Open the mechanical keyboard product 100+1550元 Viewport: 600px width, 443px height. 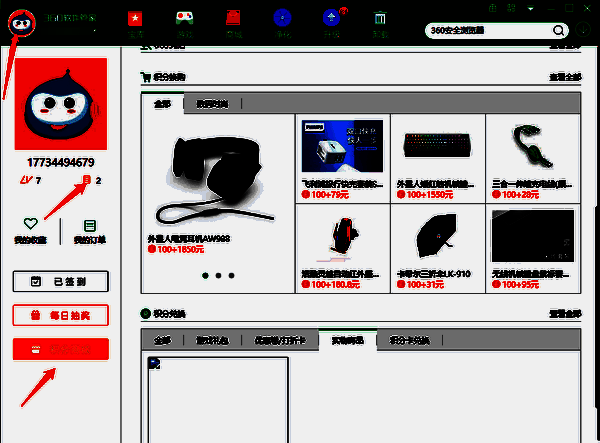coord(437,148)
